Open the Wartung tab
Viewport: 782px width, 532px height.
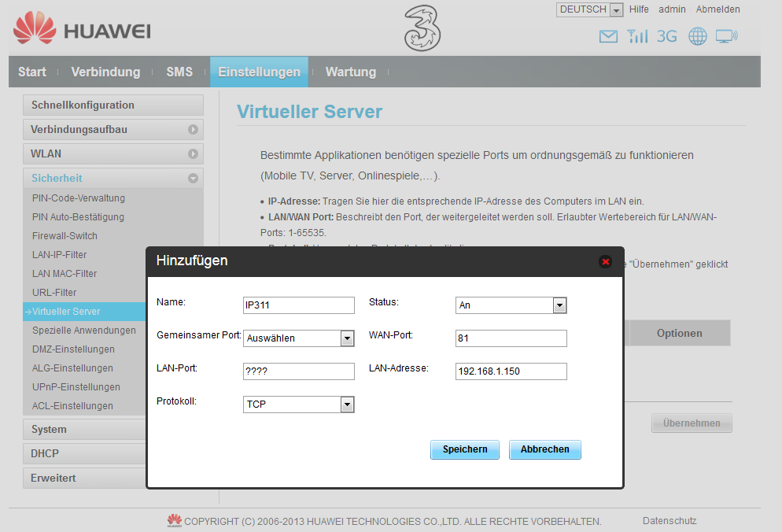350,72
